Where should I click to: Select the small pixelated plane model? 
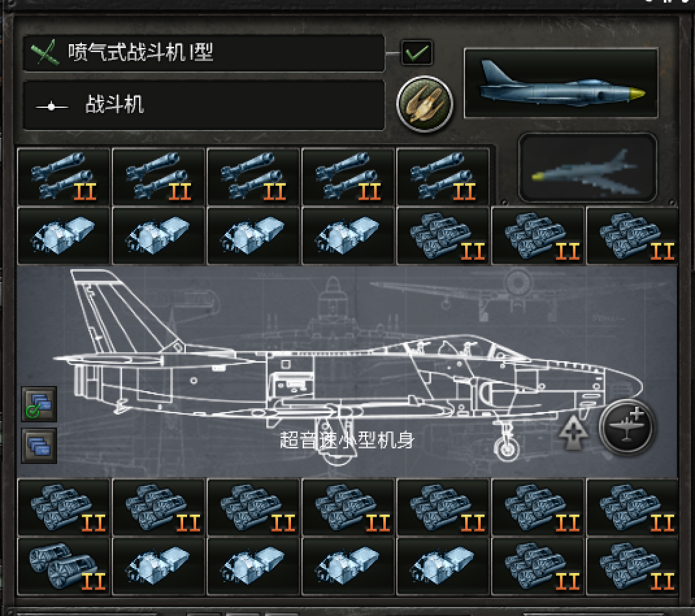click(587, 168)
